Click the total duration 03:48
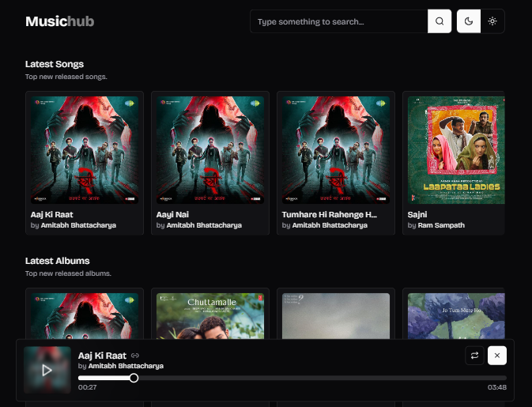This screenshot has width=532, height=407. coord(497,387)
